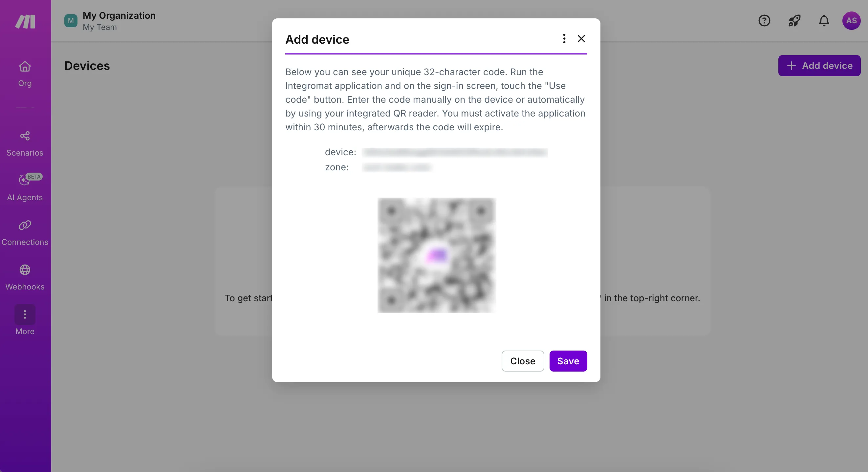
Task: Open the dialog's three-dot options menu
Action: [564, 38]
